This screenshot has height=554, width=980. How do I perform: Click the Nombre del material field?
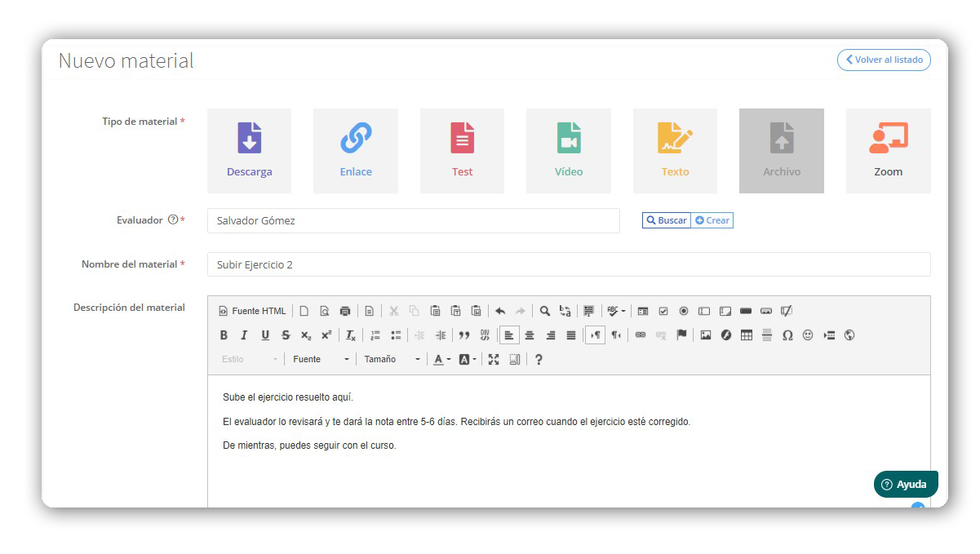[x=568, y=264]
